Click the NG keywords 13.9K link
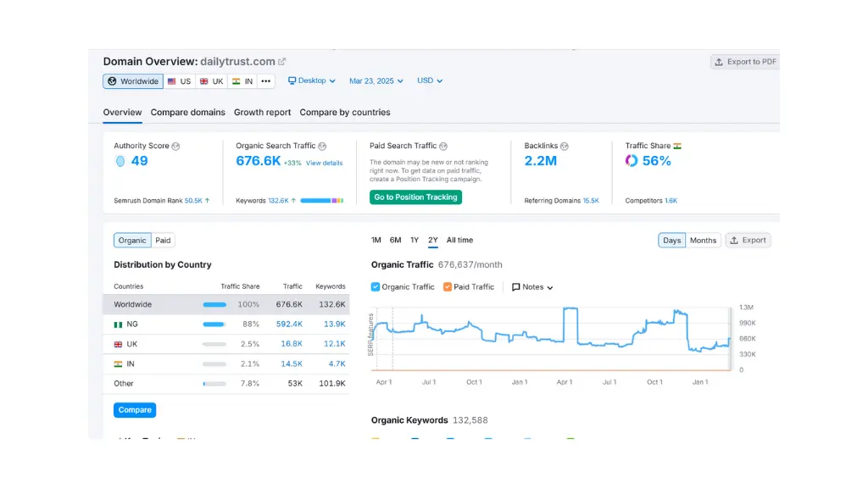This screenshot has width=868, height=488. click(x=334, y=324)
